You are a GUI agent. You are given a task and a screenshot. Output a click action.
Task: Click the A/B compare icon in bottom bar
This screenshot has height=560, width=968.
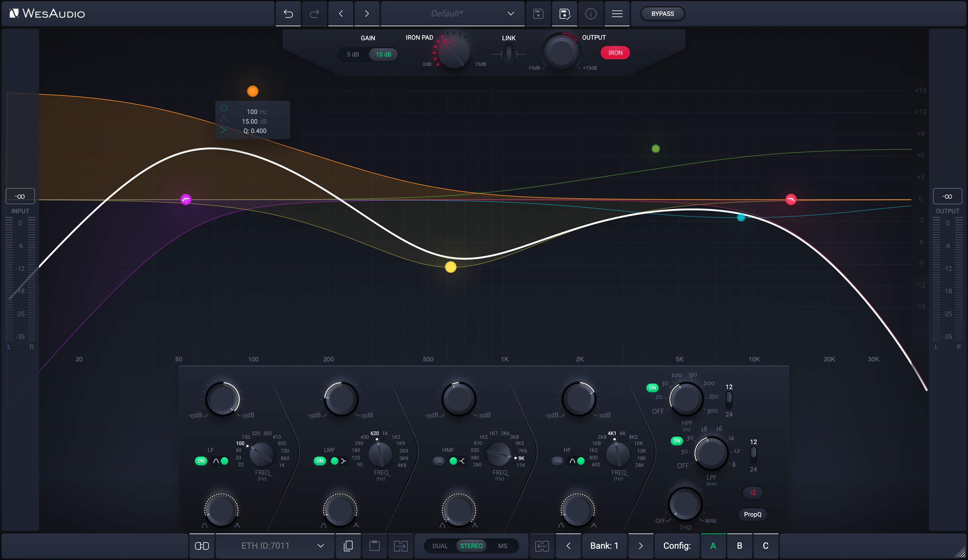click(202, 546)
